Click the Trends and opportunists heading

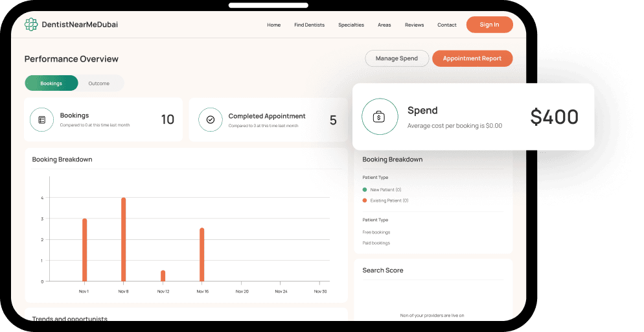pos(70,318)
